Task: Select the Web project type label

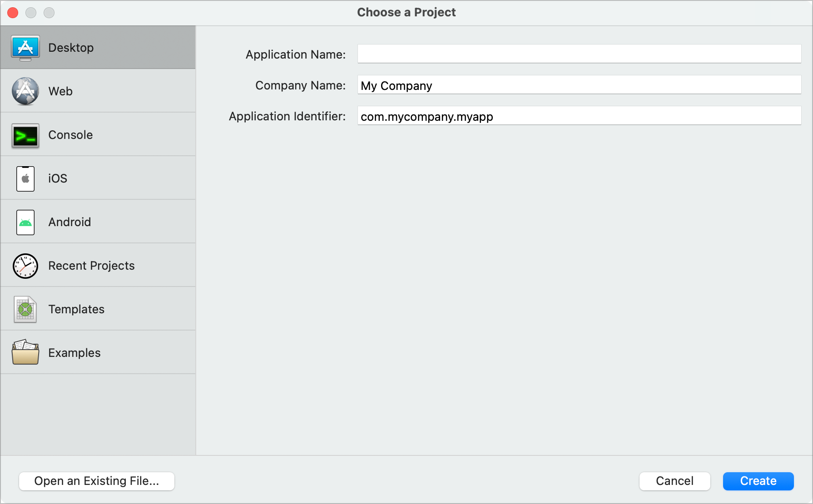Action: pyautogui.click(x=60, y=91)
